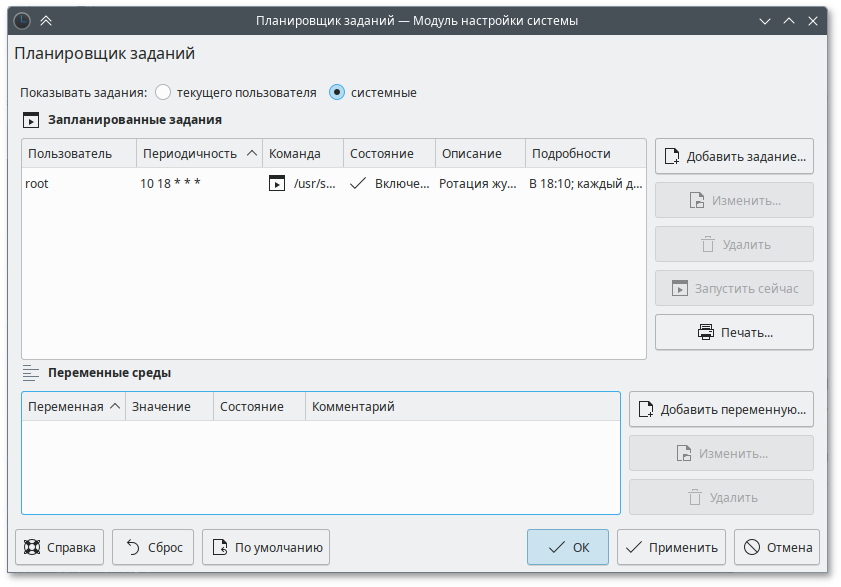The image size is (841, 587).
Task: Click the 'Добавить задание...' button
Action: (734, 157)
